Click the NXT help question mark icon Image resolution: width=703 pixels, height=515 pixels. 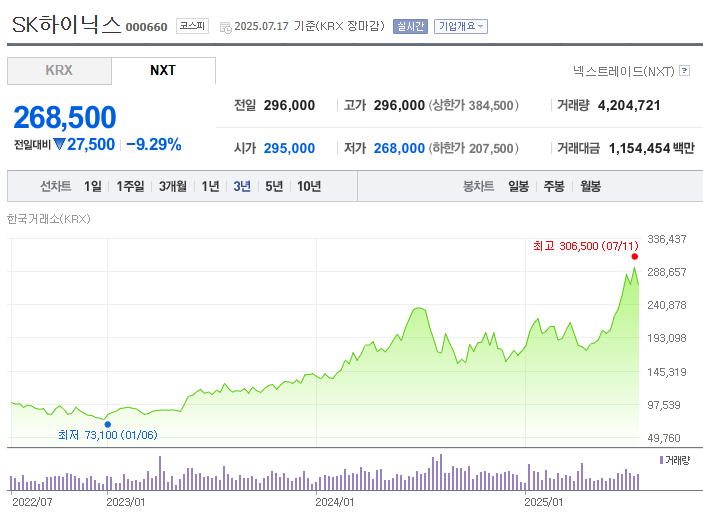684,71
